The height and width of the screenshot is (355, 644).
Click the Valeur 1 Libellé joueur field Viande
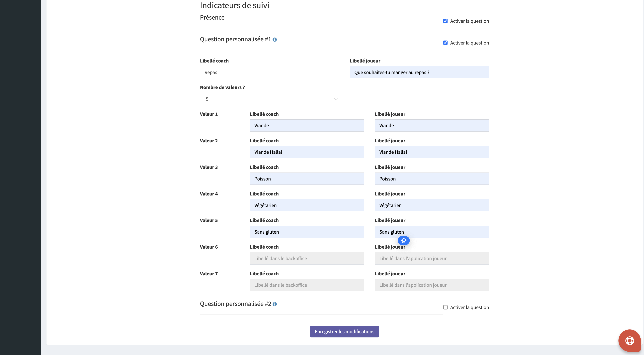[x=432, y=125]
